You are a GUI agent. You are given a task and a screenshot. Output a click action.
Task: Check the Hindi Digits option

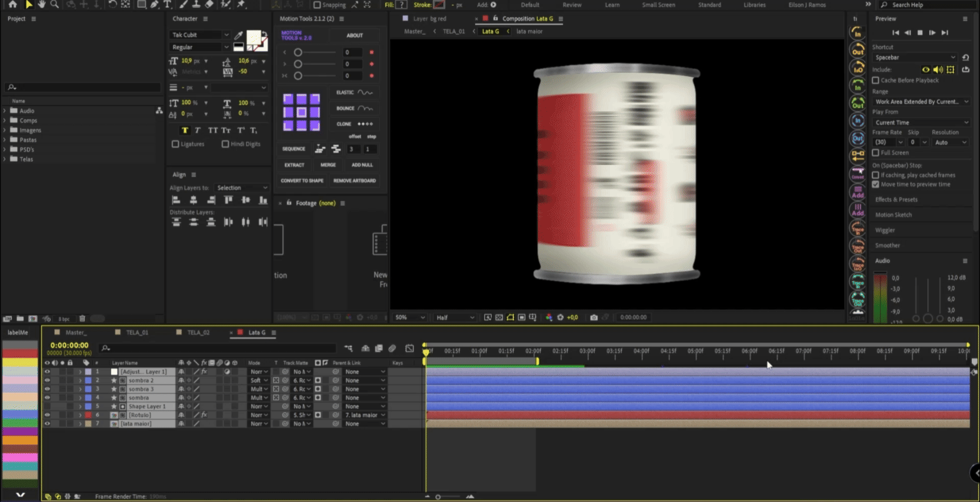(x=225, y=144)
